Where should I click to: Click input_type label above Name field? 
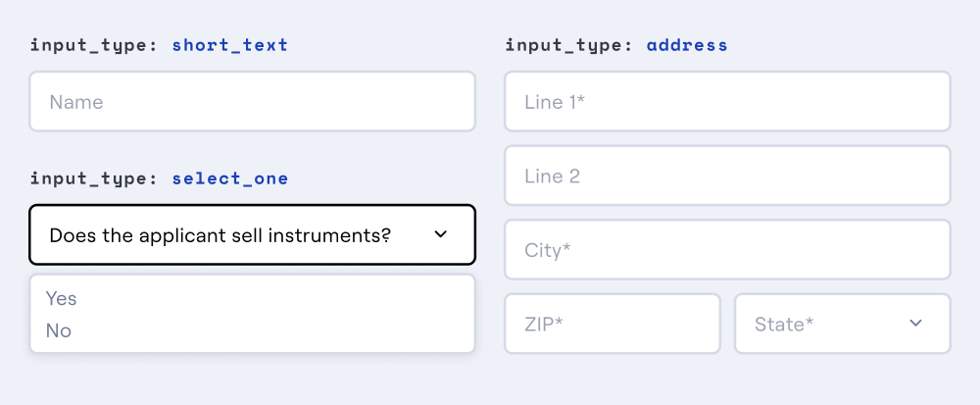tap(93, 45)
